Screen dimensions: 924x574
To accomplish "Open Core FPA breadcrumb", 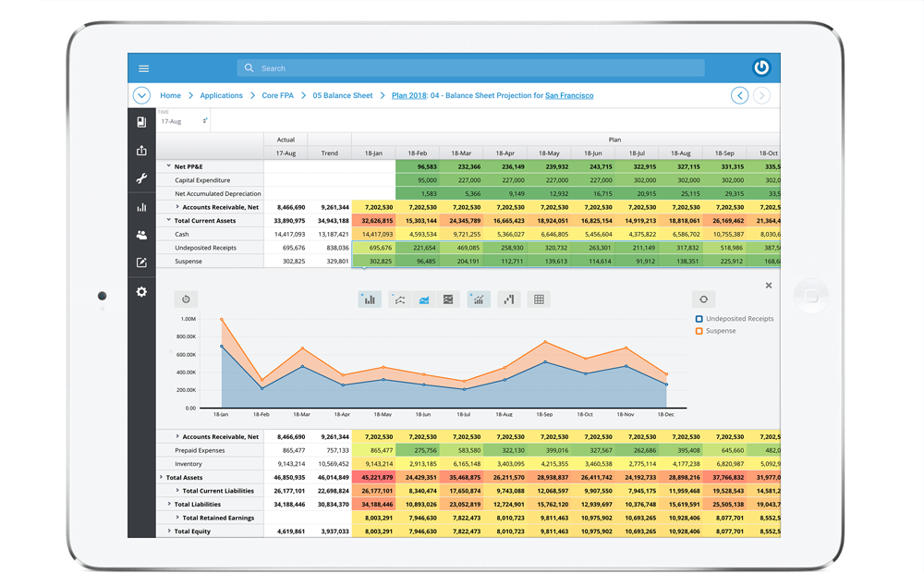I will pyautogui.click(x=277, y=95).
